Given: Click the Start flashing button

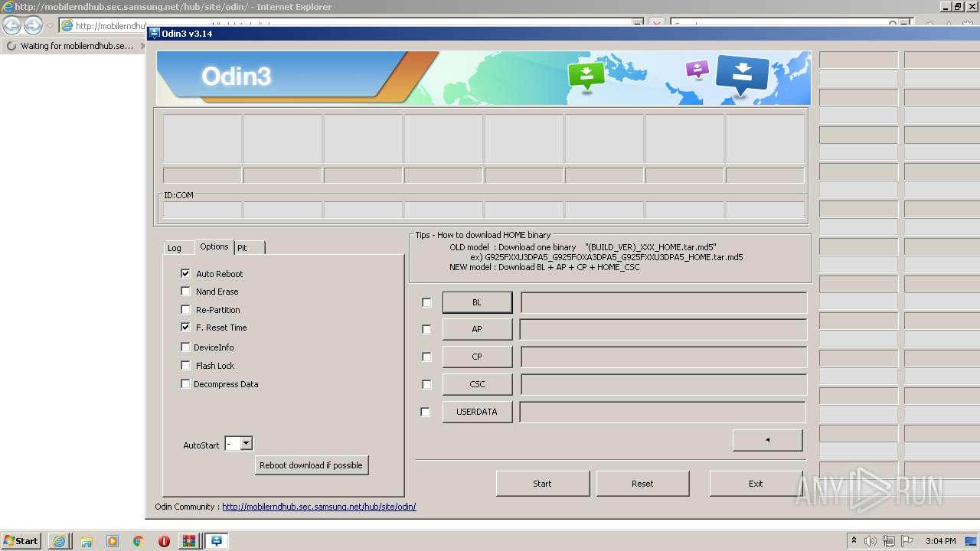Looking at the screenshot, I should click(542, 483).
